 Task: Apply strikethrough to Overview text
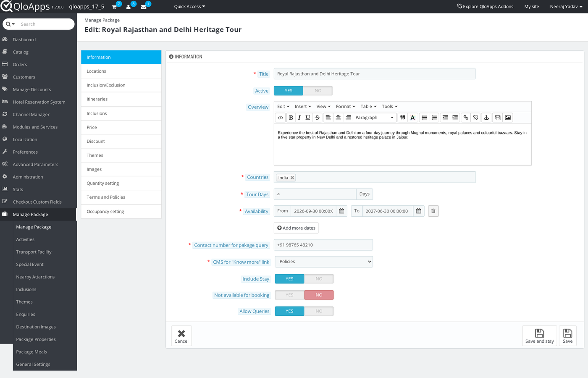(317, 118)
